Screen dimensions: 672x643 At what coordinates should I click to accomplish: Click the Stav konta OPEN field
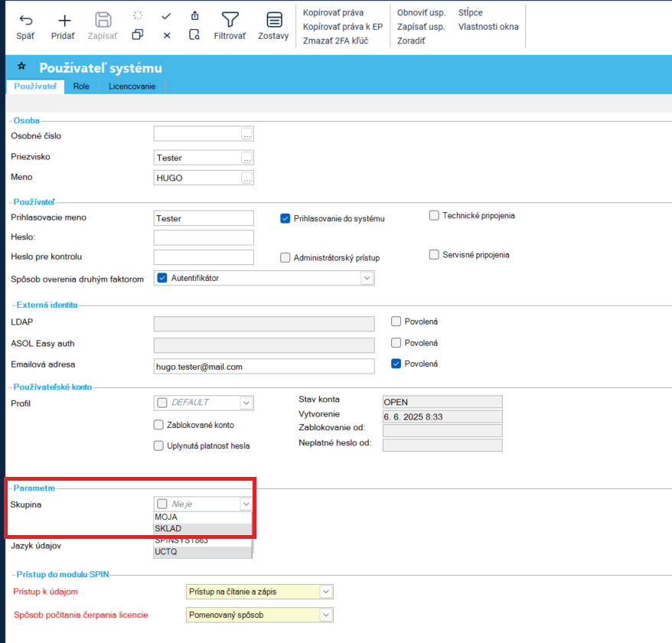coord(442,402)
